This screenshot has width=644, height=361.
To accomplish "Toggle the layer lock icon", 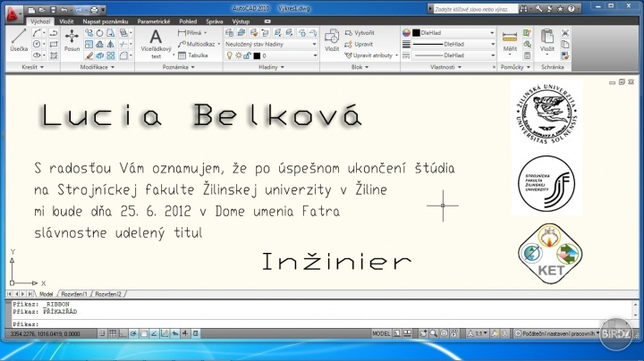I will 248,55.
